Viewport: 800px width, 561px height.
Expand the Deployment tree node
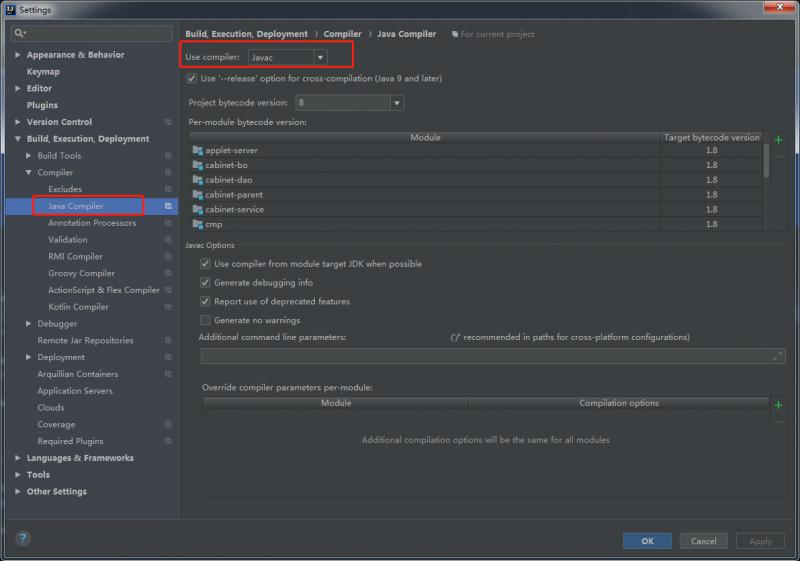tap(29, 357)
